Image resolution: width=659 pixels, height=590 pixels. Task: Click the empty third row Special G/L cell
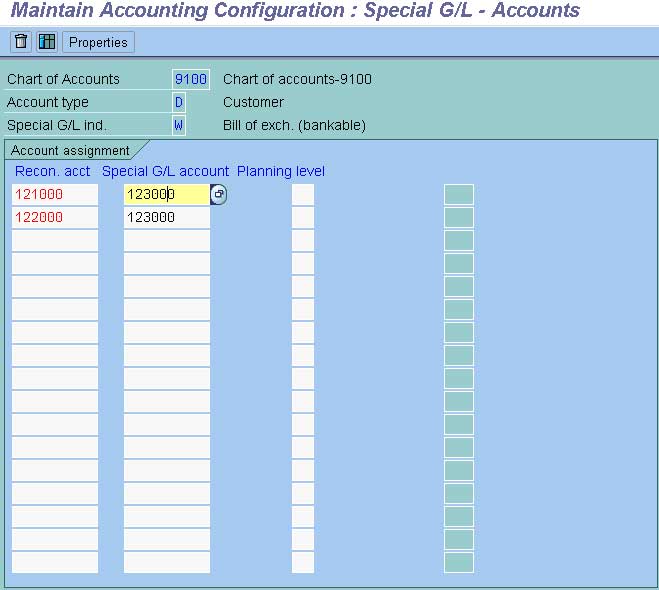pos(167,240)
